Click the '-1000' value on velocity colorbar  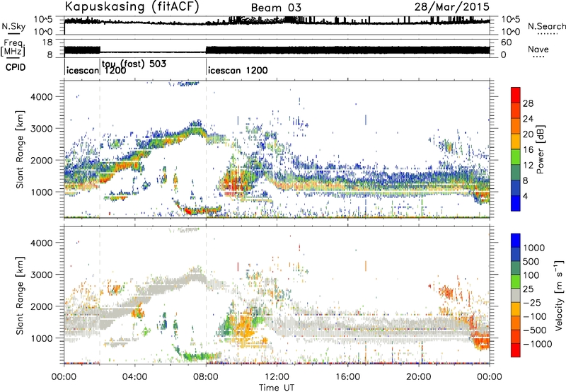538,344
